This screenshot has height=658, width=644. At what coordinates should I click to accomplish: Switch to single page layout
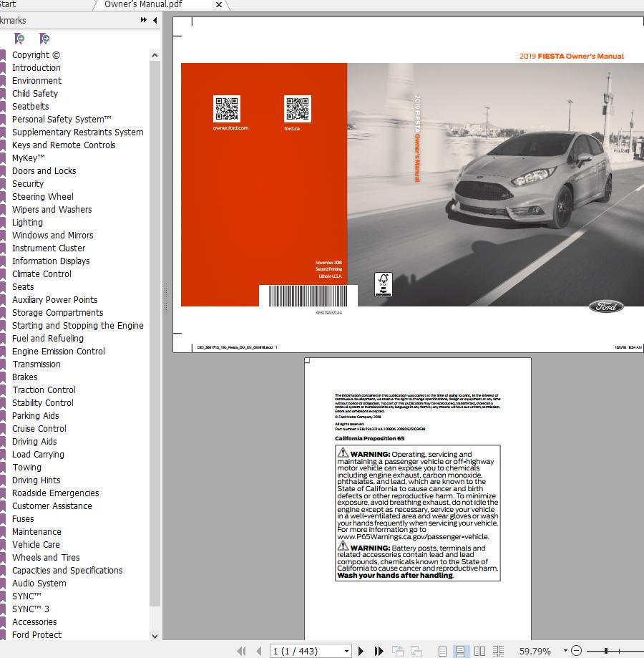pos(442,651)
